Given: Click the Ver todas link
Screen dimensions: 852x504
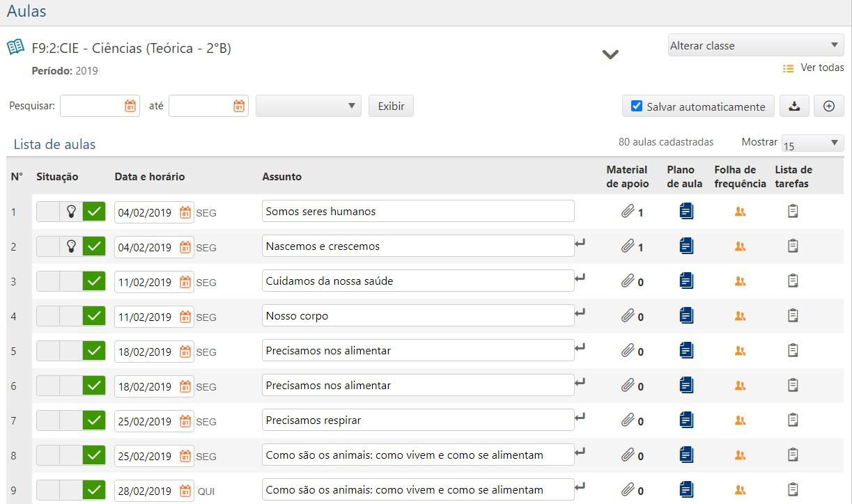Looking at the screenshot, I should click(822, 68).
